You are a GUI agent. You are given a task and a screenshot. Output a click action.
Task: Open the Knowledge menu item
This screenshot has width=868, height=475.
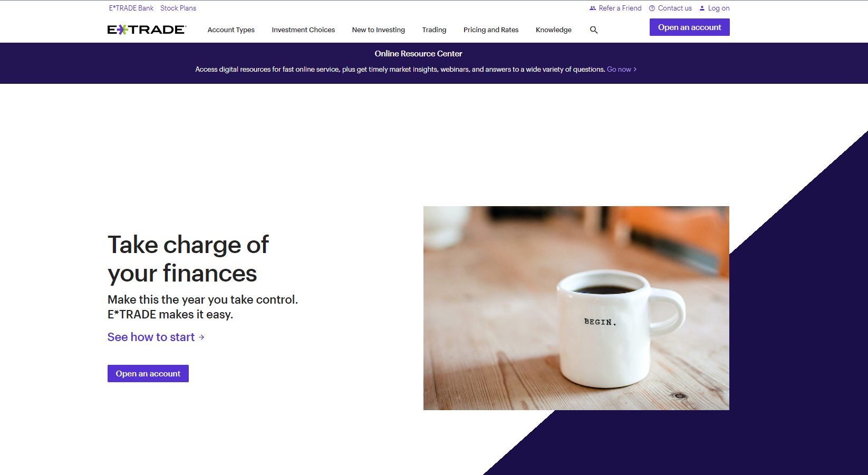click(554, 30)
